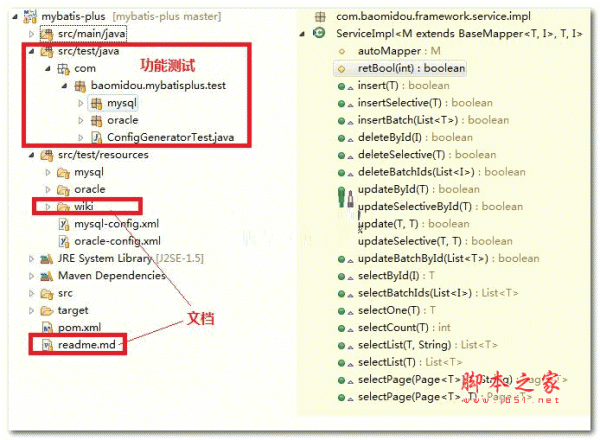The image size is (600, 440).
Task: Click the pom.xml file icon
Action: [47, 328]
